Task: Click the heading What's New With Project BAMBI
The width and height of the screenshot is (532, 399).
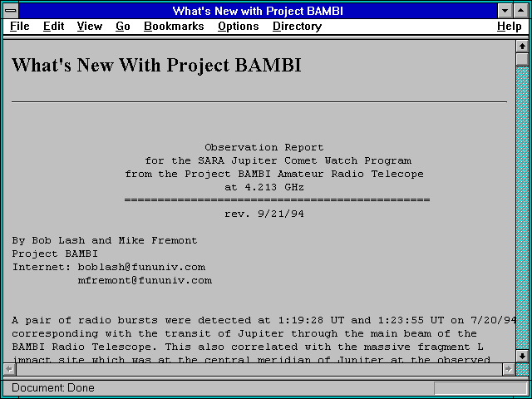Action: point(156,65)
